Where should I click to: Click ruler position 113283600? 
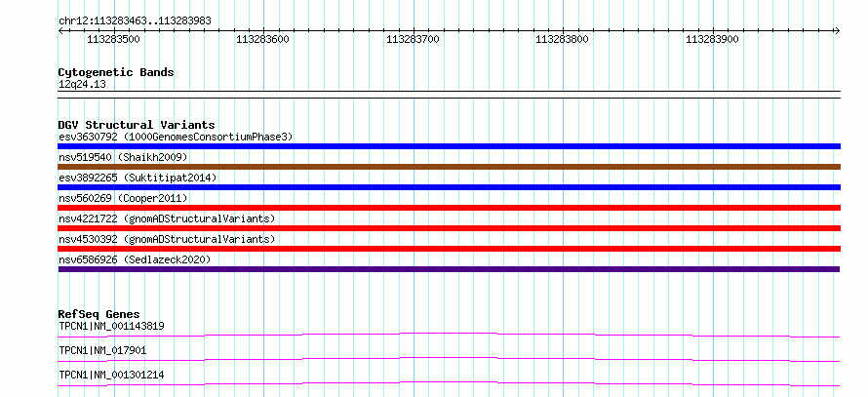pyautogui.click(x=262, y=40)
